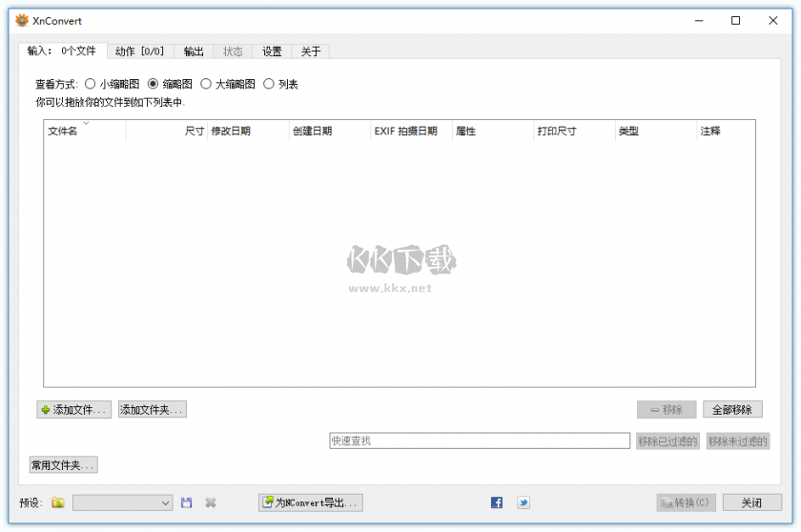Sort by 文件名 column header
Viewport: 801px width, 532px height.
(85, 131)
